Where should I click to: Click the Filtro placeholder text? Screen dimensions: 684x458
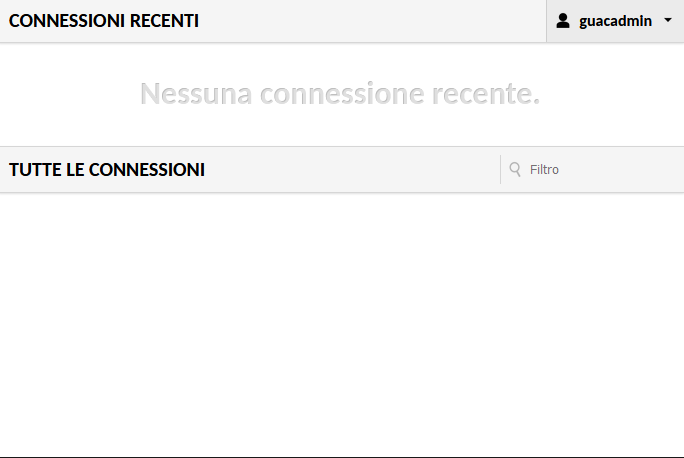pyautogui.click(x=544, y=169)
